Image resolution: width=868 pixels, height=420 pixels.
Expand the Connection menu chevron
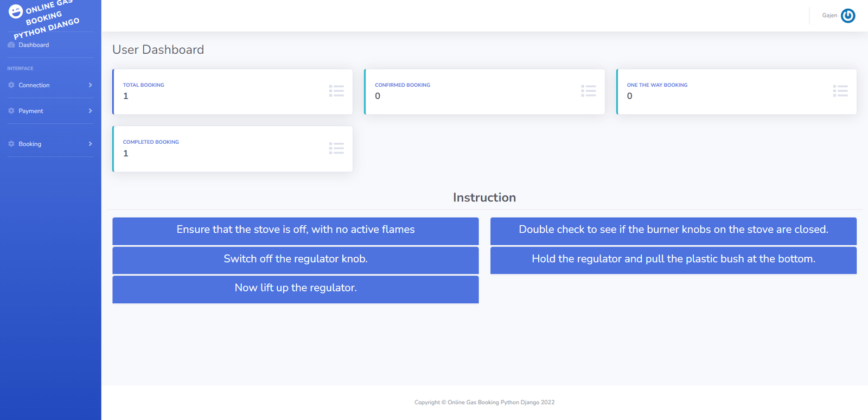point(90,85)
